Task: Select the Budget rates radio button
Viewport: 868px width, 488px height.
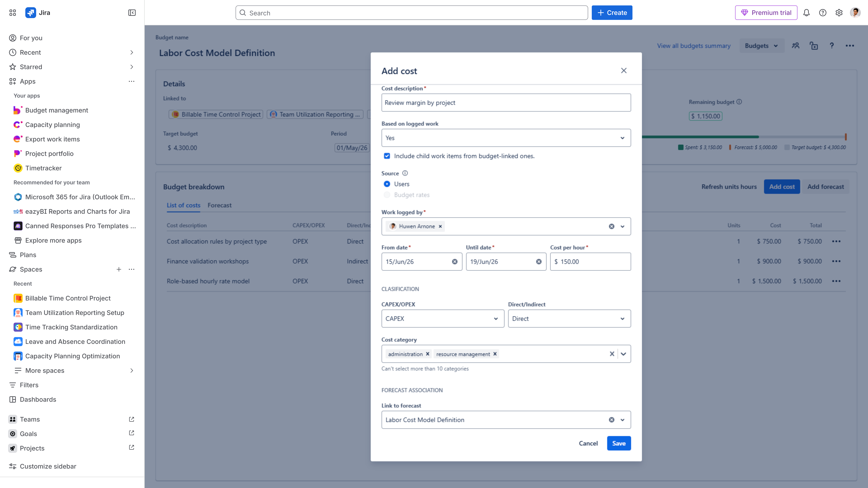Action: coord(387,195)
